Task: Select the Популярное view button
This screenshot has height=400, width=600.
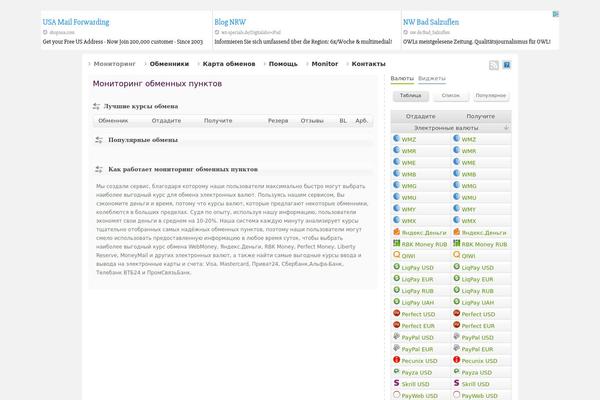Action: click(491, 96)
